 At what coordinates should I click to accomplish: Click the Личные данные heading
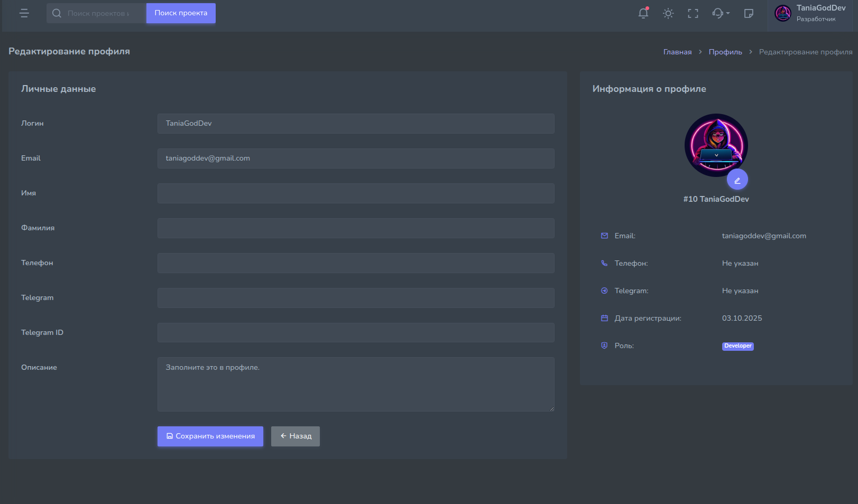click(59, 89)
